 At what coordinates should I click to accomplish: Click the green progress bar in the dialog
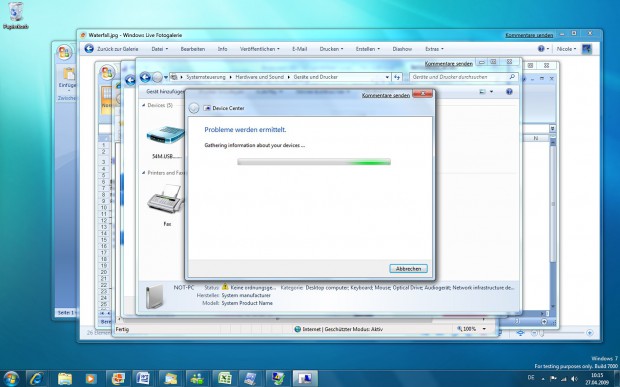[x=314, y=162]
